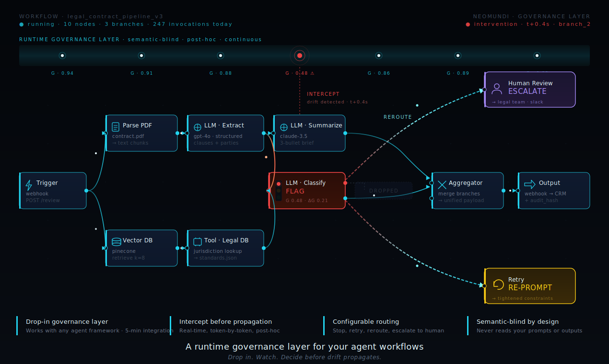Click 'Semantic-blind by design' feature heading
609x364 pixels.
pyautogui.click(x=517, y=322)
